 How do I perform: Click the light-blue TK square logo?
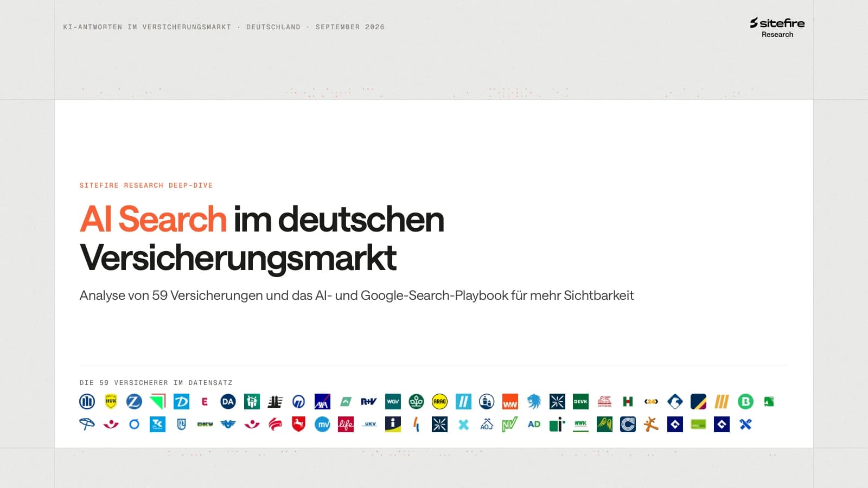pyautogui.click(x=157, y=424)
